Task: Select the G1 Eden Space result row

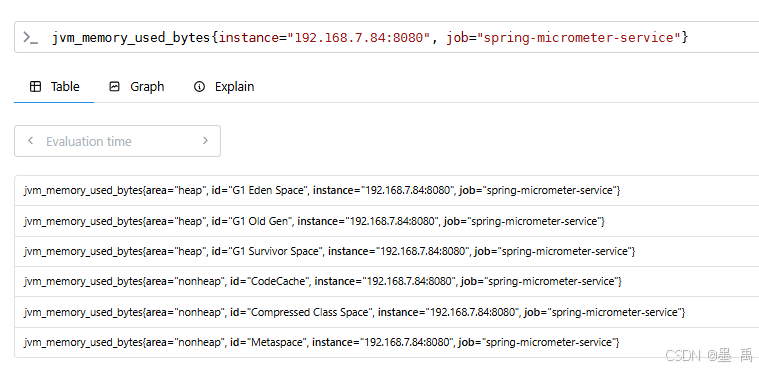Action: tap(387, 191)
